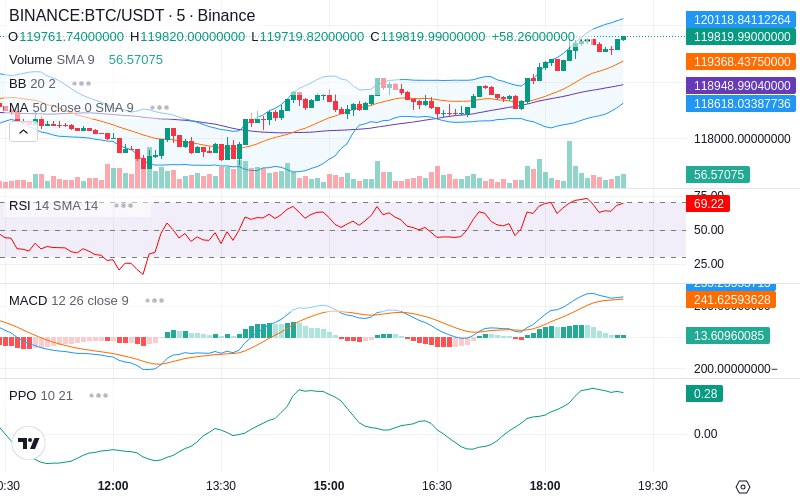The image size is (800, 500).
Task: Click the 15:00 time axis label
Action: [x=329, y=486]
